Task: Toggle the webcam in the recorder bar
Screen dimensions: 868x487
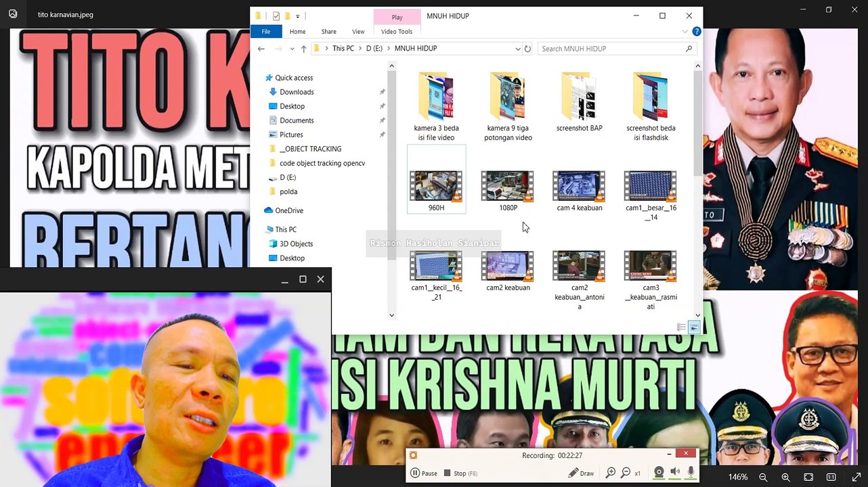Action: (x=659, y=472)
